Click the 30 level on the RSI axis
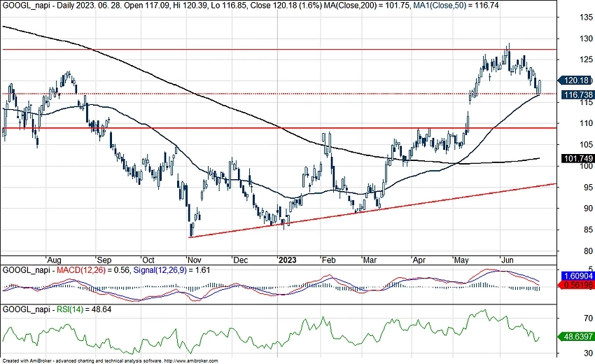The width and height of the screenshot is (595, 364). pyautogui.click(x=588, y=353)
